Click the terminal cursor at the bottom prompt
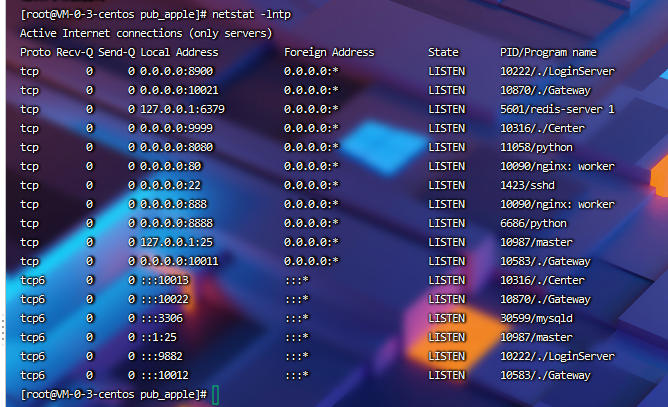 coord(216,395)
